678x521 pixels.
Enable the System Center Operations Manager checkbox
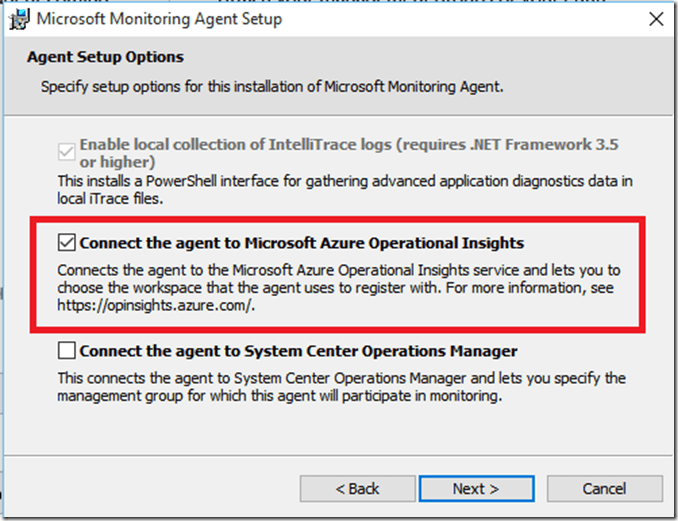coord(67,351)
